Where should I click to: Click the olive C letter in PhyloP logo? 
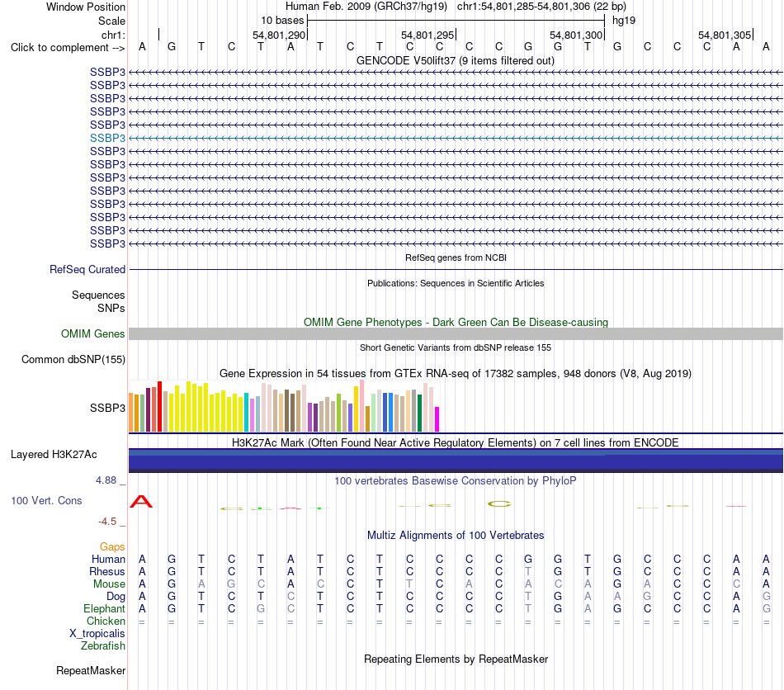(499, 504)
